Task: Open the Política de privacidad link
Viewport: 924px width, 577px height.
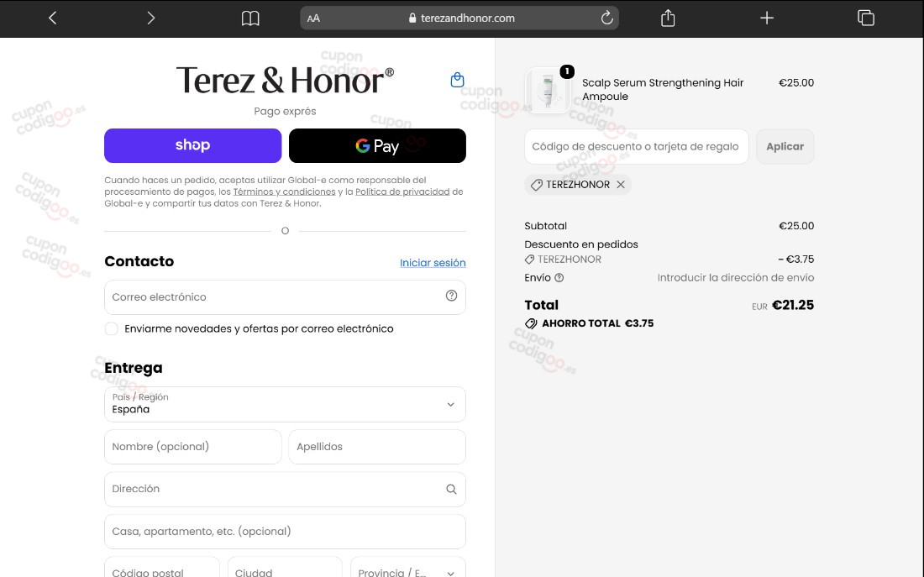Action: [402, 191]
